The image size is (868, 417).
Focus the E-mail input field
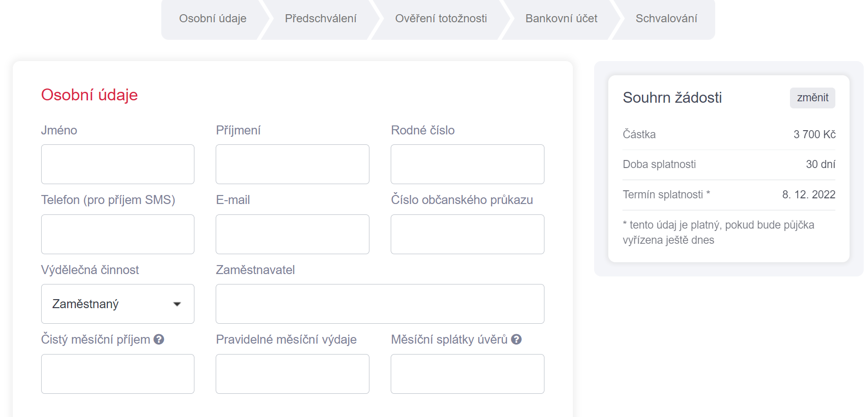click(292, 234)
